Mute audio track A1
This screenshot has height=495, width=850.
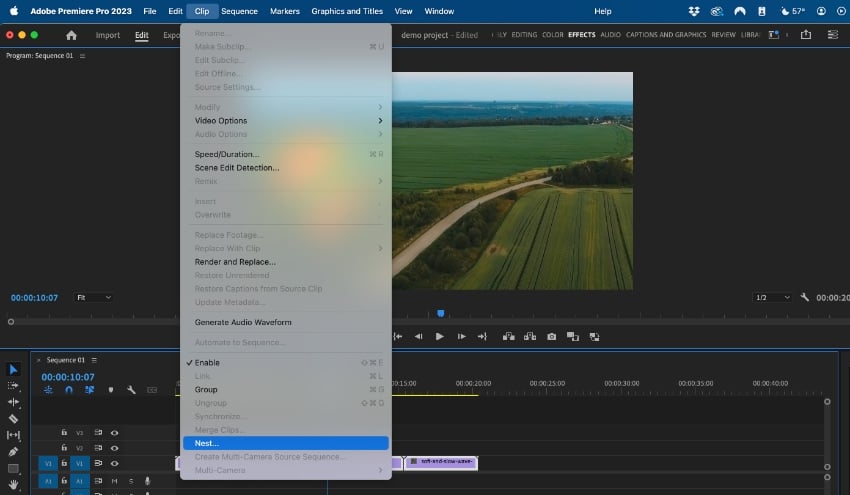click(114, 481)
